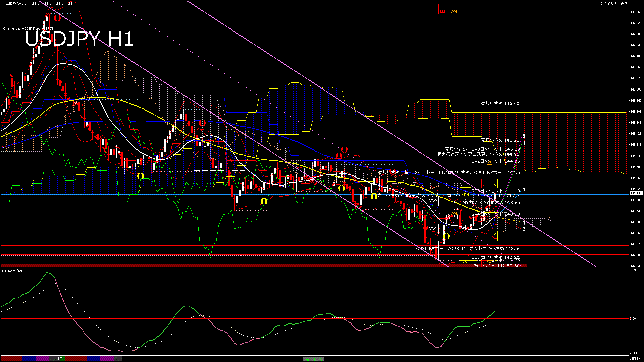Click Elliott wave number 5 label

524,136
